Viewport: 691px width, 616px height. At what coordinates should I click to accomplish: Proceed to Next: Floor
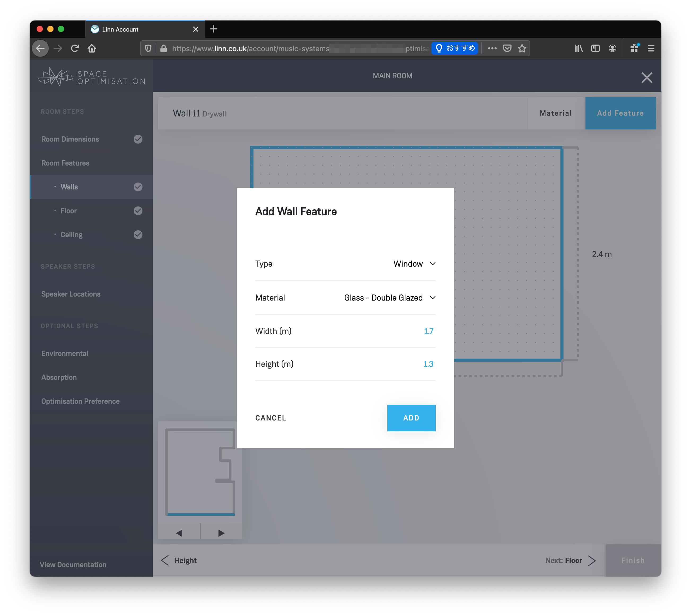[x=570, y=561]
